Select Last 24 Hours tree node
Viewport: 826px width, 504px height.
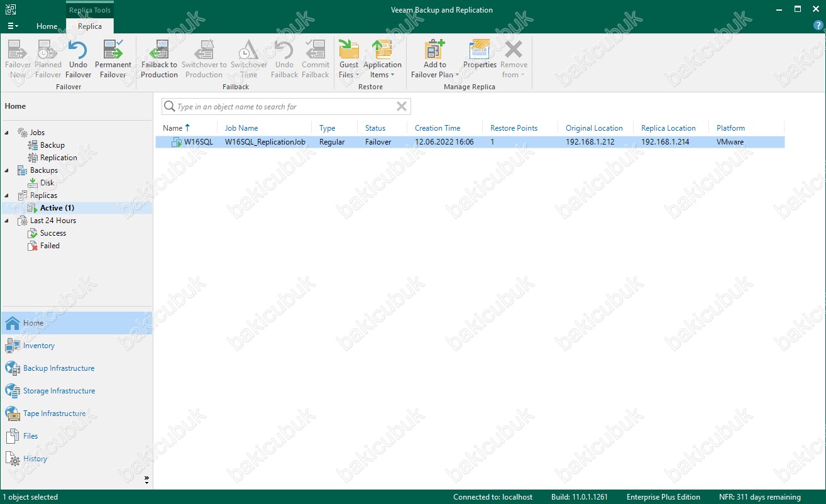coord(53,221)
